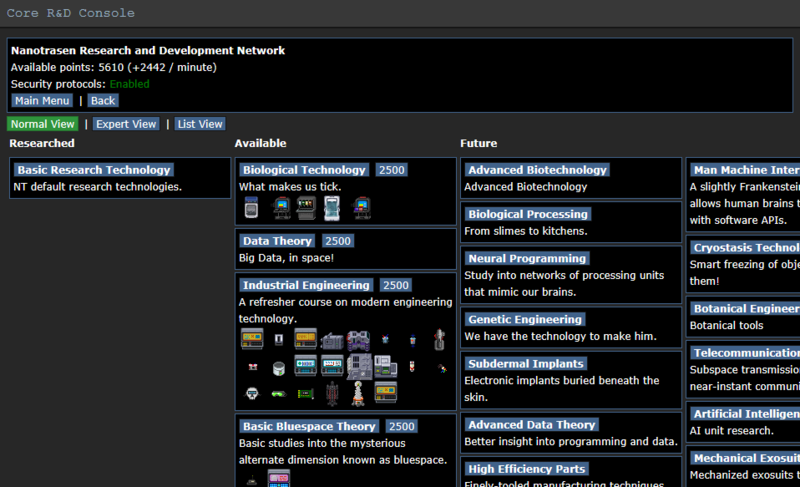
Task: Click the antenna tower icon in Industrial Engineering
Action: pyautogui.click(x=359, y=393)
